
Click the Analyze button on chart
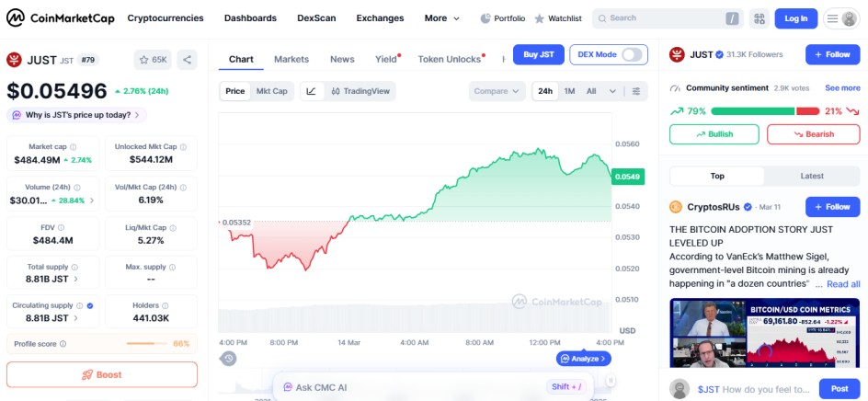click(x=584, y=359)
